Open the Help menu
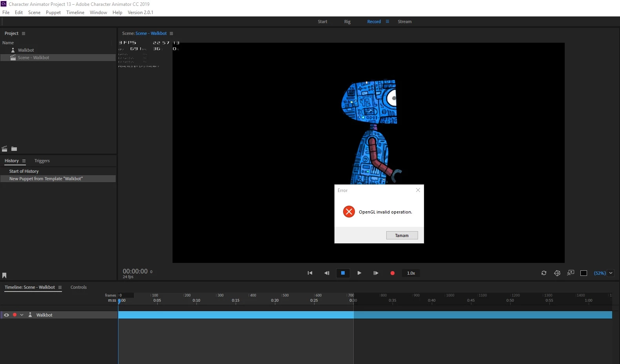Viewport: 620px width, 364px height. pos(117,13)
